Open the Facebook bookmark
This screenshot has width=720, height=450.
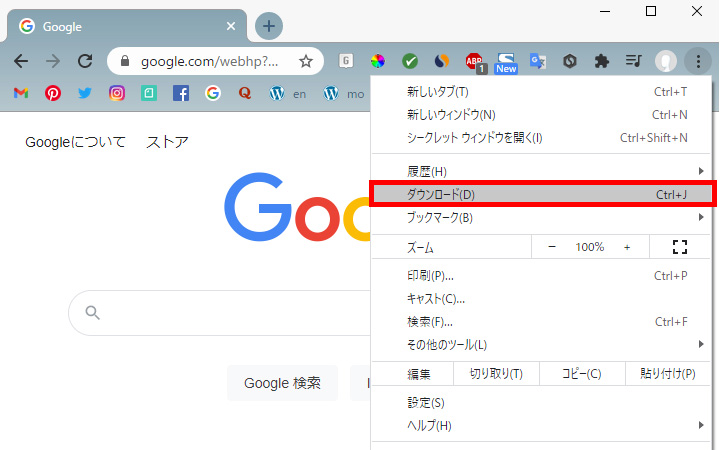tap(180, 93)
